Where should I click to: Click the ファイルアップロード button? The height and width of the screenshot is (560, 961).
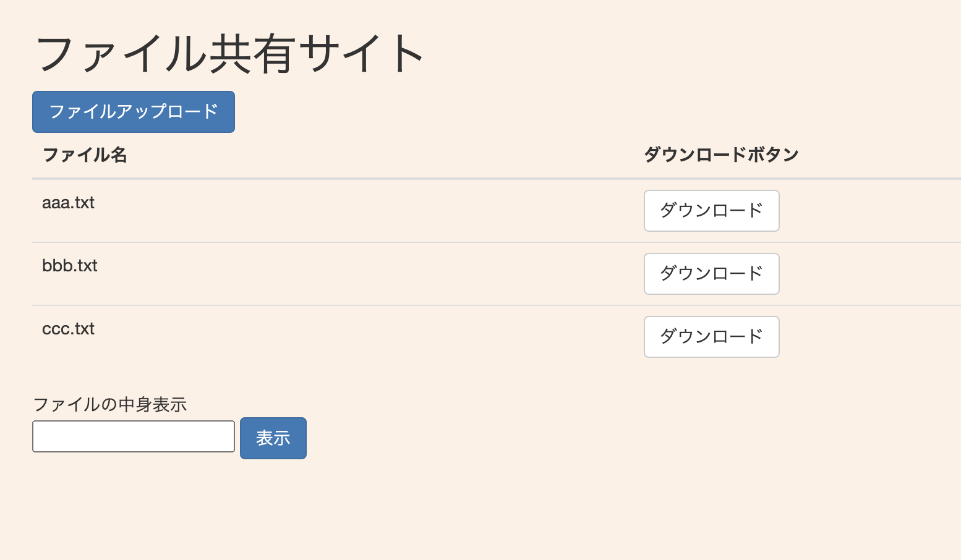[134, 112]
